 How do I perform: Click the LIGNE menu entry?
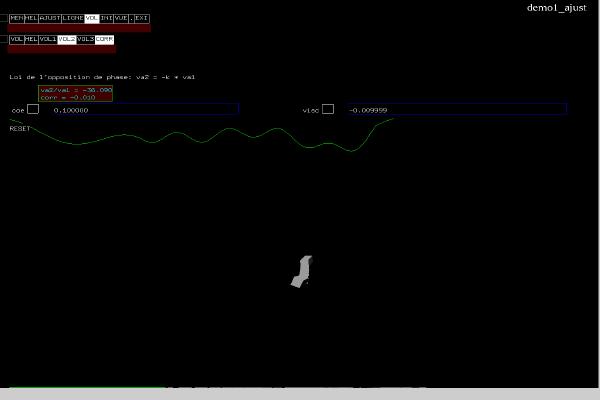73,18
